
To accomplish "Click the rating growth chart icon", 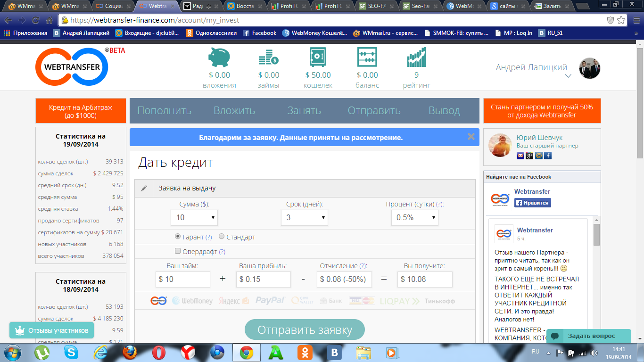I will tap(417, 57).
